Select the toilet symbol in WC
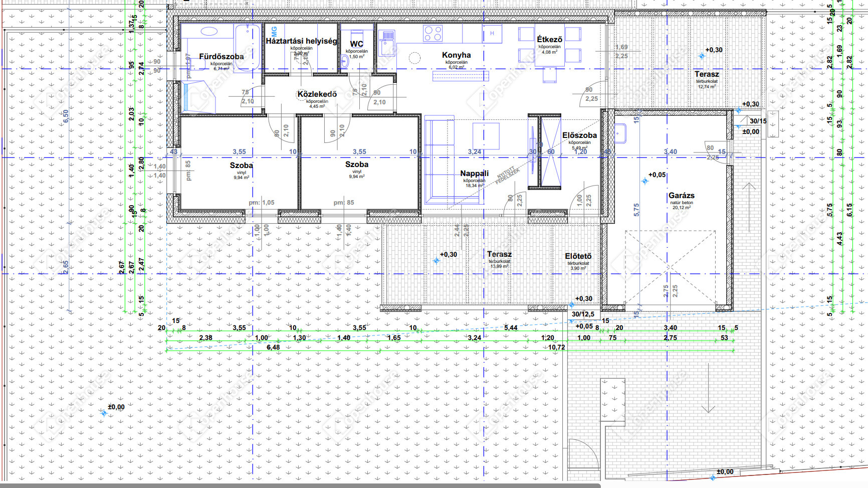 coord(345,61)
